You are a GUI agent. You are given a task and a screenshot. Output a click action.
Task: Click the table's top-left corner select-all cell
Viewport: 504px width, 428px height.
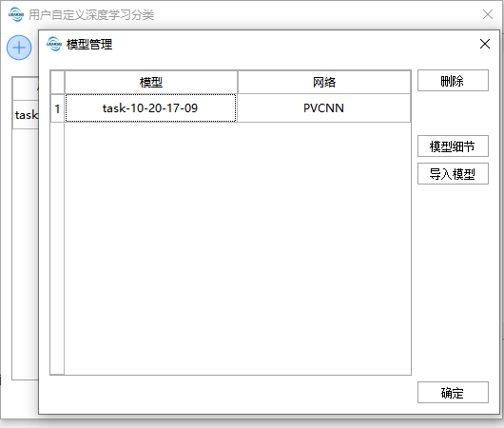58,83
